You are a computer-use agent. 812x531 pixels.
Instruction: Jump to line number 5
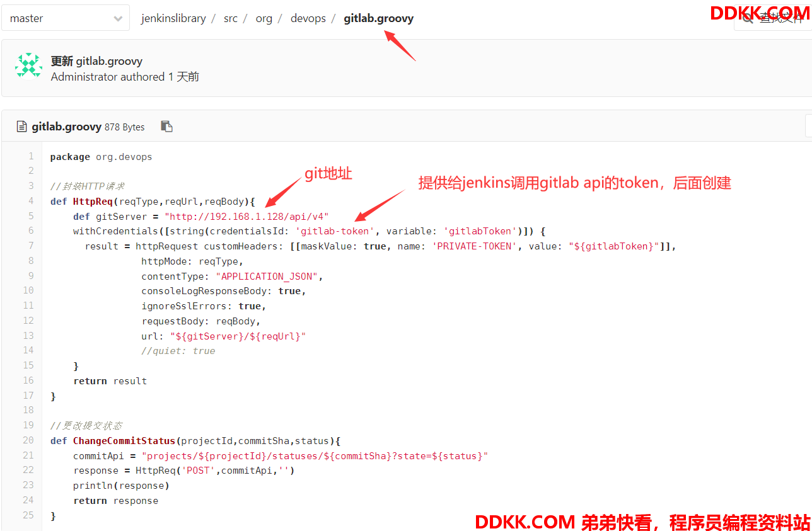31,216
